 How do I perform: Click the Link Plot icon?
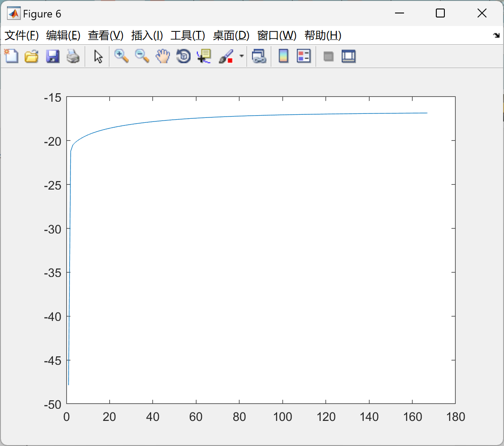pyautogui.click(x=259, y=56)
